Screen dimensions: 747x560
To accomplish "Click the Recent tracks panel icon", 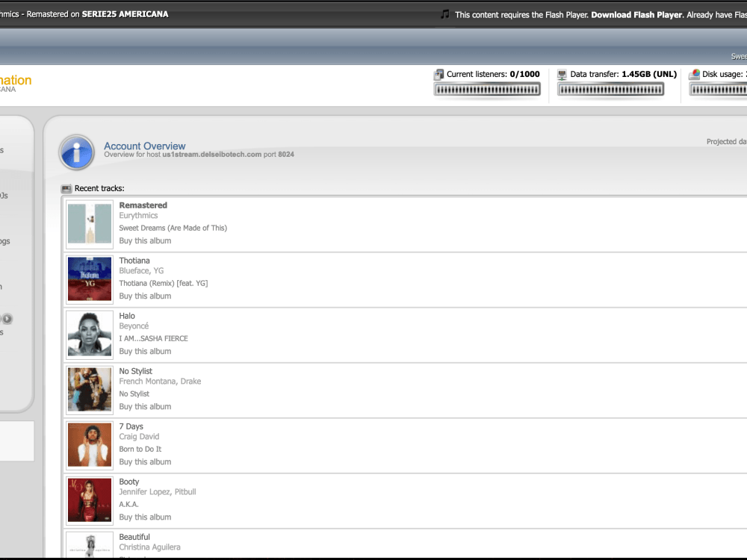I will pyautogui.click(x=66, y=188).
